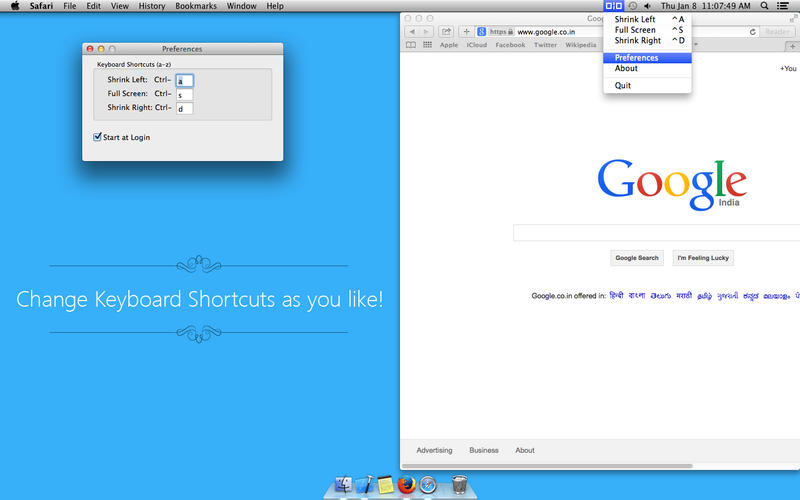
Task: Click Safari address bar URL
Action: click(546, 32)
